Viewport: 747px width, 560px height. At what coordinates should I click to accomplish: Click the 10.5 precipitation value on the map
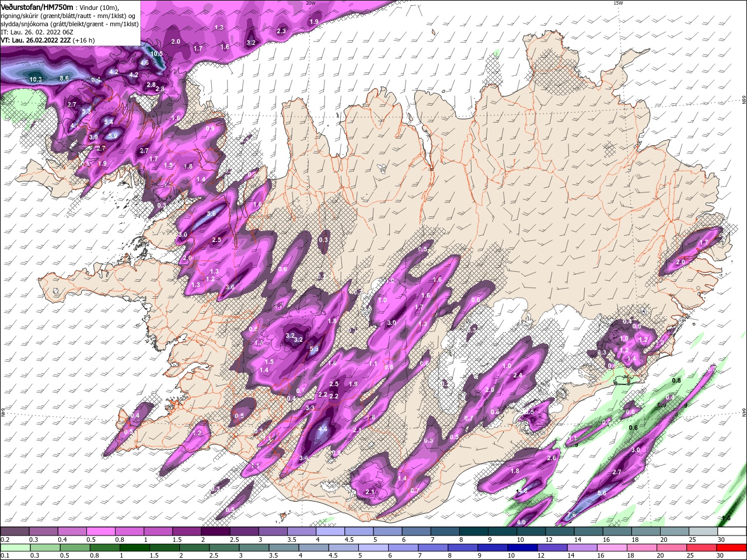coord(156,54)
